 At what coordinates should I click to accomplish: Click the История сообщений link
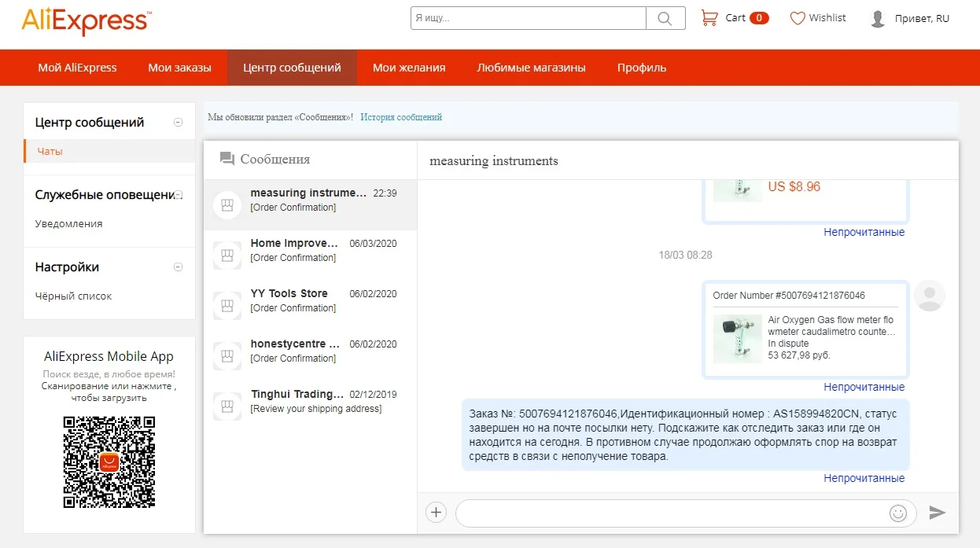(401, 117)
